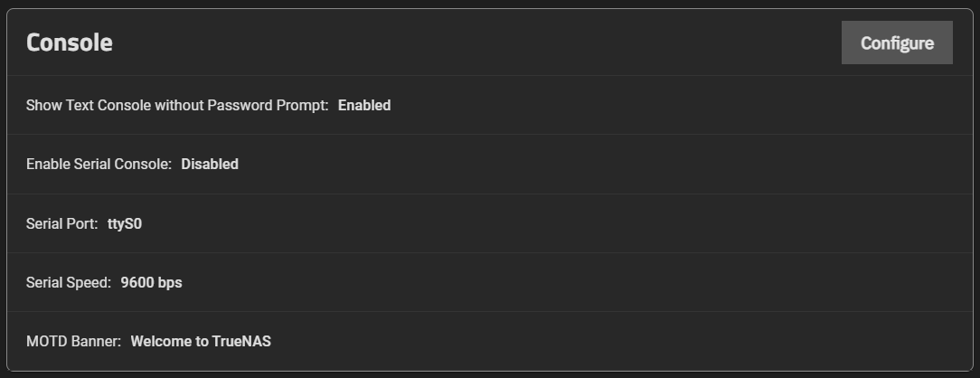Click the Show Text Console without Password Prompt label
The image size is (980, 378).
177,105
